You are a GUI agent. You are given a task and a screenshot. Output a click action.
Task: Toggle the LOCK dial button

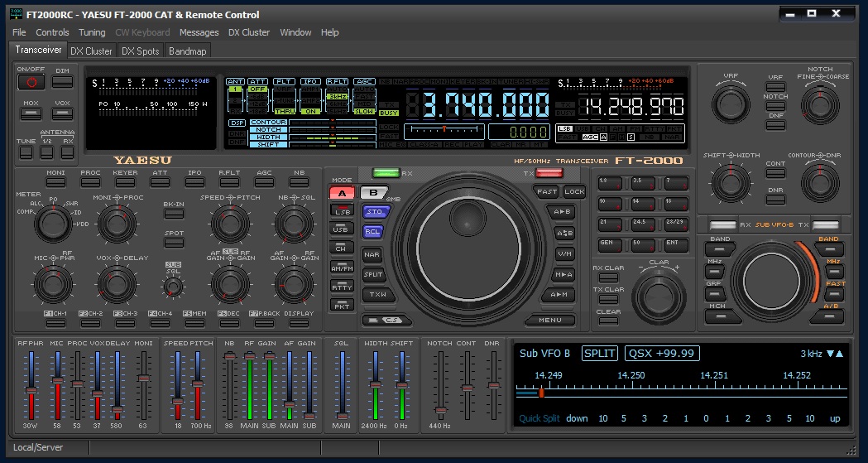pyautogui.click(x=574, y=191)
